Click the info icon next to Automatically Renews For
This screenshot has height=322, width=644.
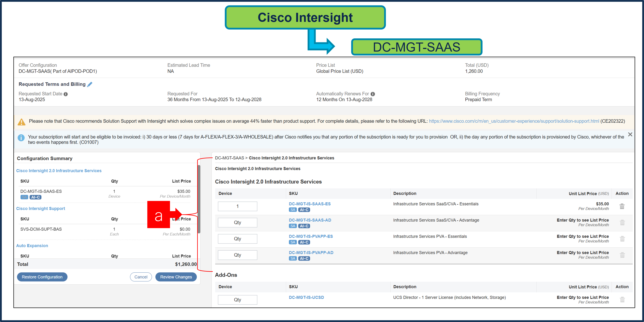click(373, 94)
